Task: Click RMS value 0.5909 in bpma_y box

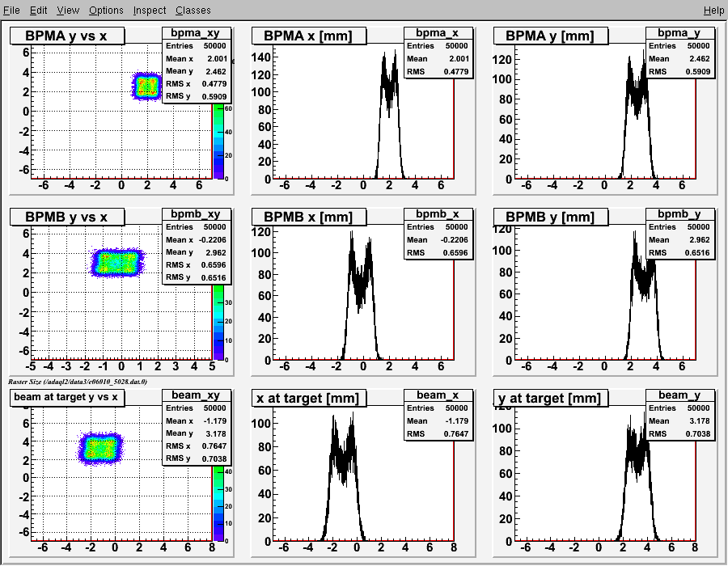Action: coord(698,71)
